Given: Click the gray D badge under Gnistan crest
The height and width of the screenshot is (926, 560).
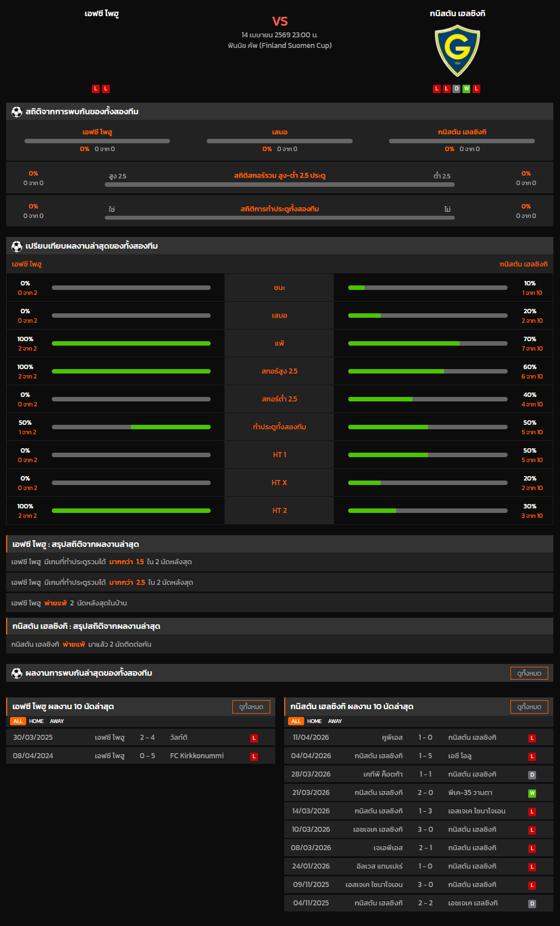Looking at the screenshot, I should tap(456, 89).
